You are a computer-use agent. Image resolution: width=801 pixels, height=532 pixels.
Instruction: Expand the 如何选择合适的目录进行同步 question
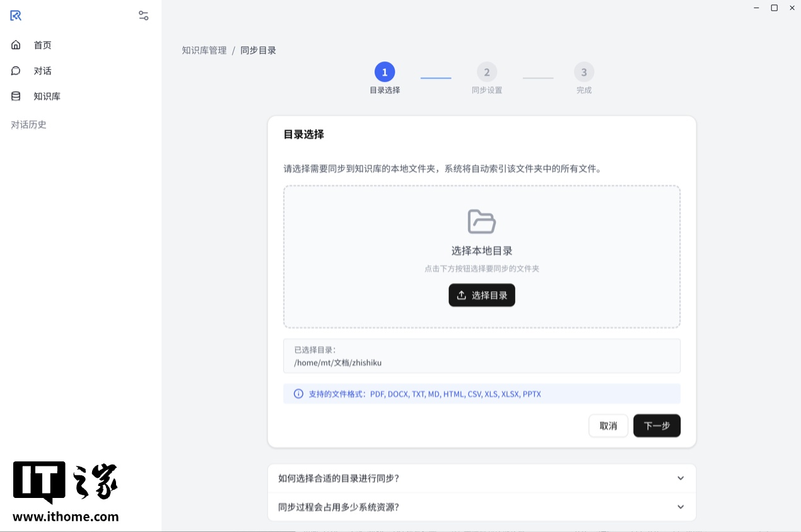481,478
